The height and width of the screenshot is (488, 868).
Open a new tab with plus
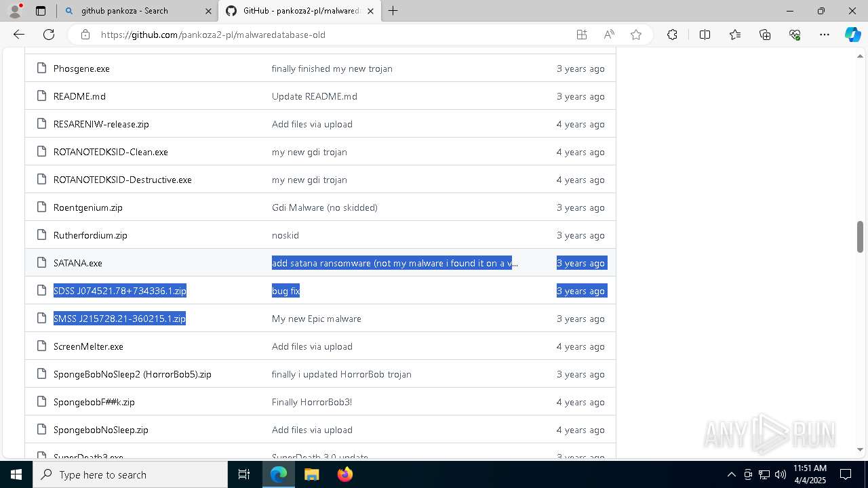393,11
